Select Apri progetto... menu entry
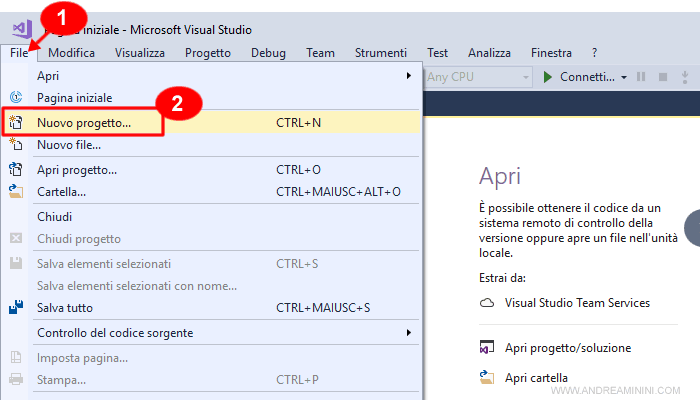The width and height of the screenshot is (700, 400). click(x=77, y=170)
